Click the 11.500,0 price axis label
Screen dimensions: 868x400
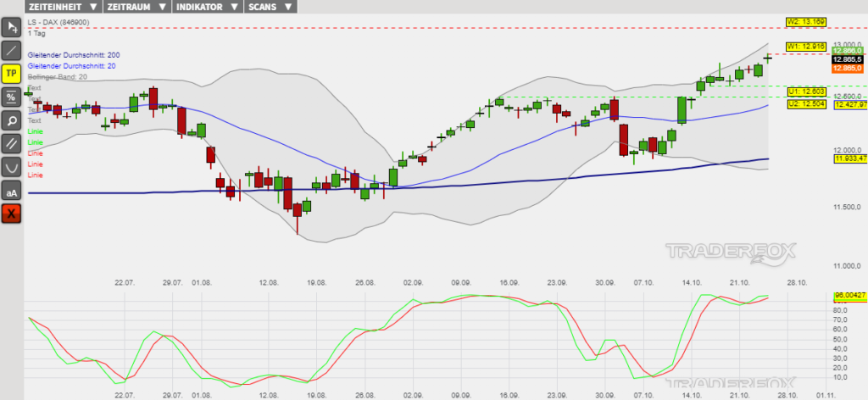click(847, 208)
